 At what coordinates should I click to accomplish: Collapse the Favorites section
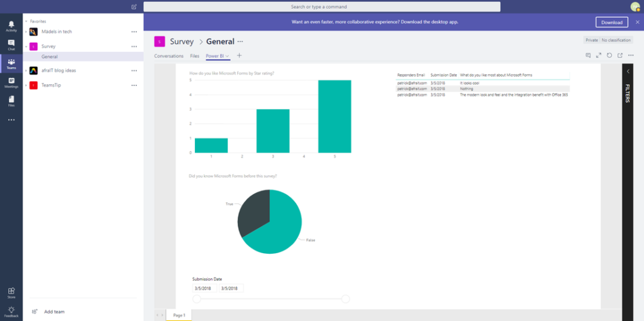(x=26, y=21)
